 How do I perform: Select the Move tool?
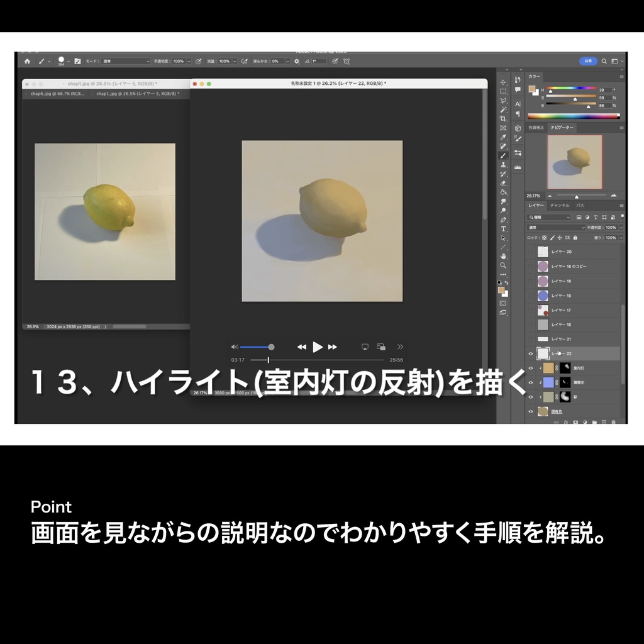[504, 83]
